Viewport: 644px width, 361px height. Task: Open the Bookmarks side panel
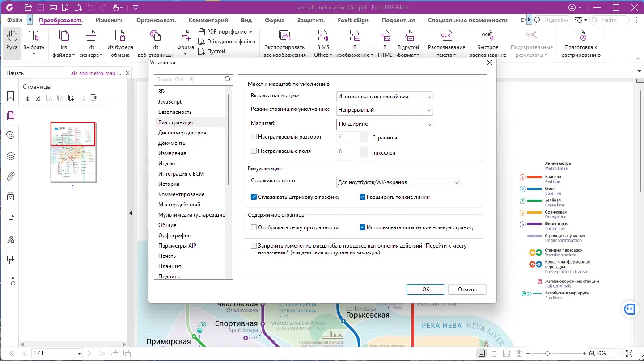click(x=11, y=96)
